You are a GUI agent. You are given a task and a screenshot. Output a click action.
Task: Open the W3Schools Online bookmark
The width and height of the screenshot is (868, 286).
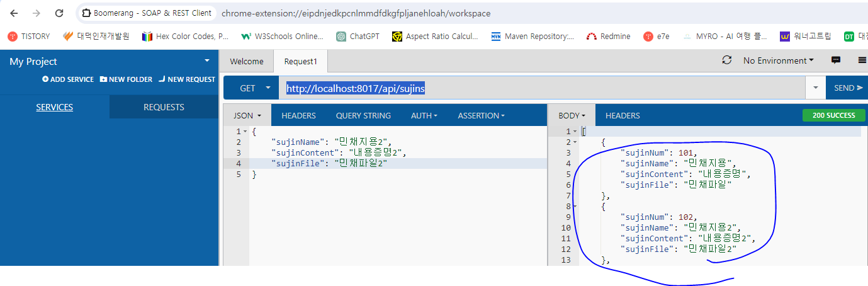click(282, 37)
